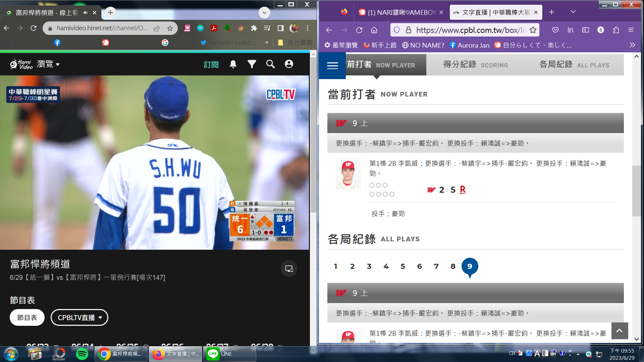Open the 其他書籤 folder
This screenshot has width=644, height=362.
click(x=295, y=43)
